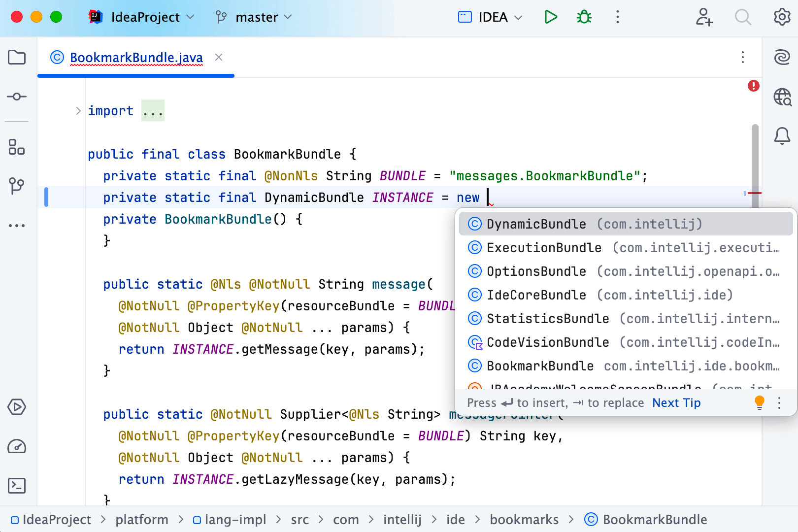Open IDE settings gear

(782, 17)
